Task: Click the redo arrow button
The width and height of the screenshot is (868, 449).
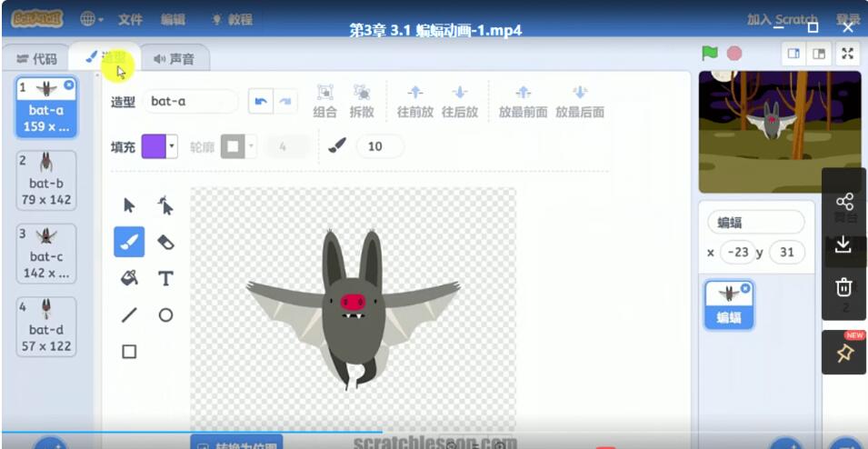Action: (x=285, y=101)
